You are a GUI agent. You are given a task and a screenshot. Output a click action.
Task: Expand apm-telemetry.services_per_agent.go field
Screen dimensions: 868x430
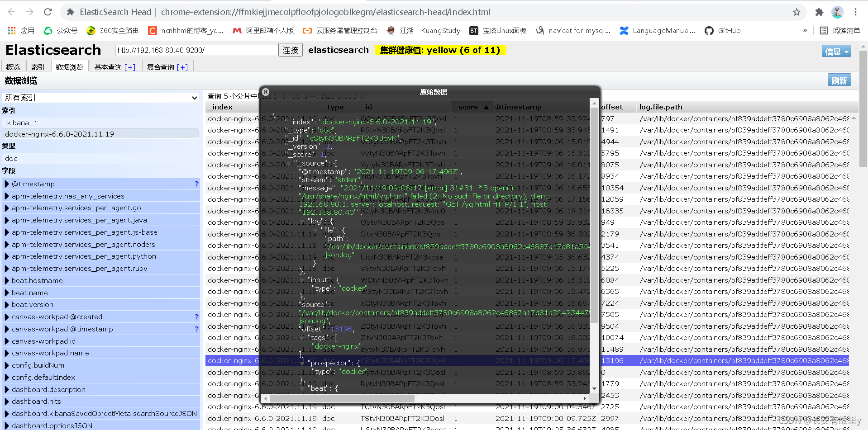[7, 208]
